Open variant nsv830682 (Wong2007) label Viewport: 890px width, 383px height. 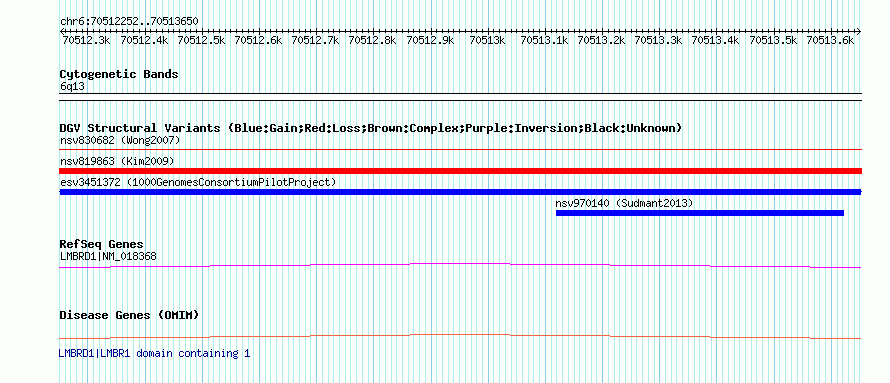pos(120,140)
